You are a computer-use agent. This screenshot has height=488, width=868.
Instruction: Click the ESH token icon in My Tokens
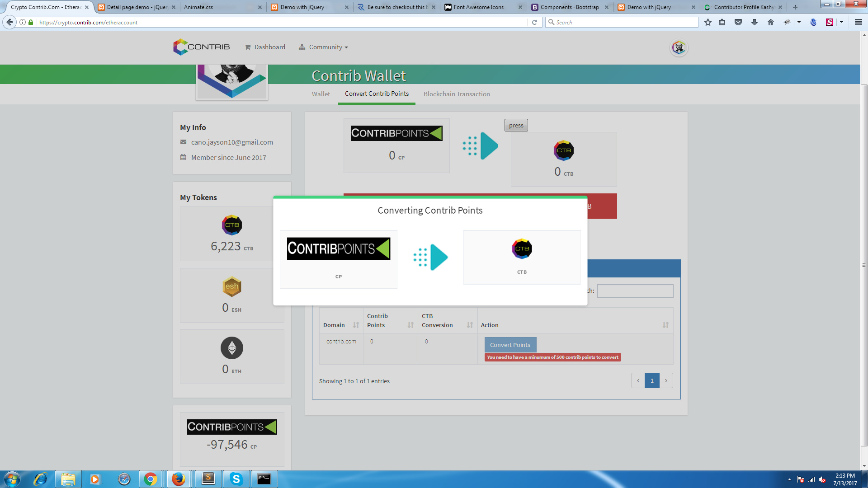coord(232,286)
